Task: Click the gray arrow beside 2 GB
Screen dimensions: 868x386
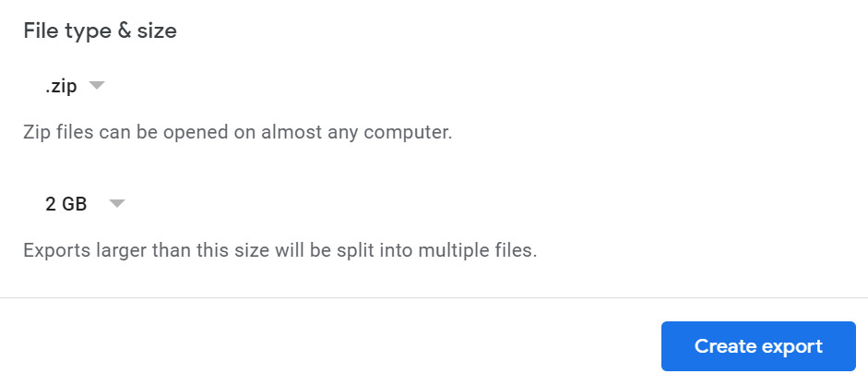Action: pos(116,204)
